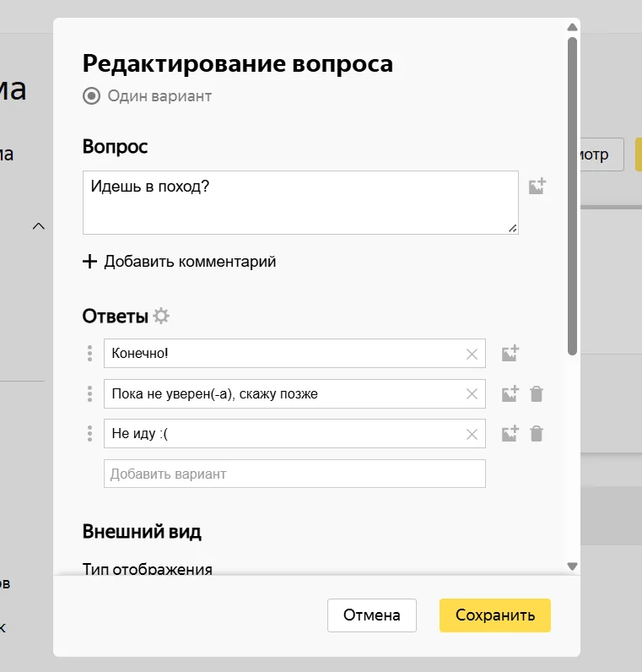The height and width of the screenshot is (672, 642).
Task: Clear the "Конечно!" answer text
Action: coord(472,355)
